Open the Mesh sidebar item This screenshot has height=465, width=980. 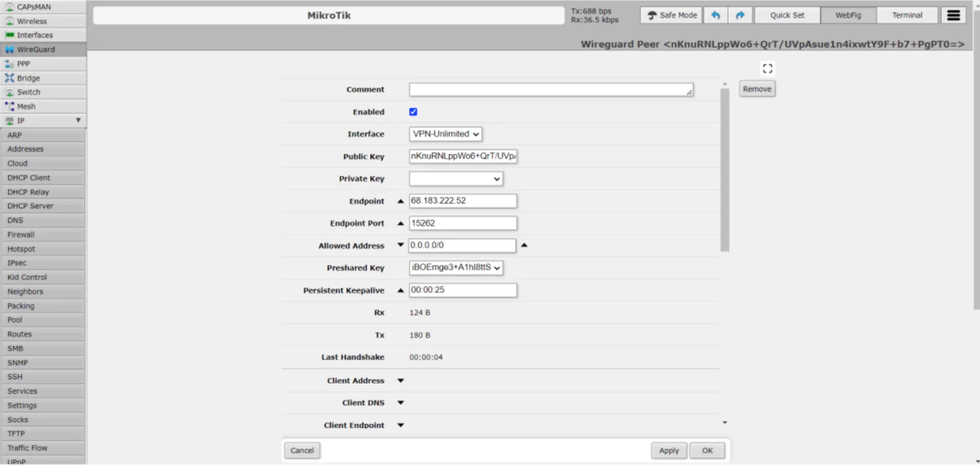[26, 107]
